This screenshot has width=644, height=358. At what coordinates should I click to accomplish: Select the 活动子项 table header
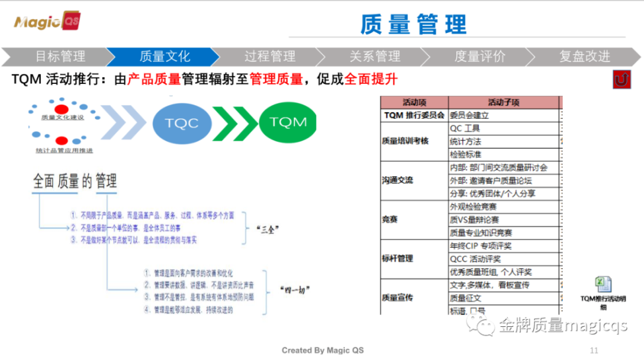point(503,102)
